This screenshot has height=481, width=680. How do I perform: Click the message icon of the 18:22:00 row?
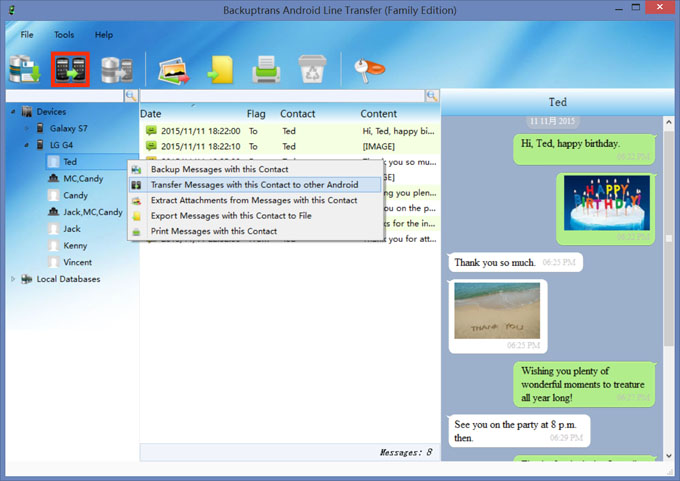tap(151, 131)
